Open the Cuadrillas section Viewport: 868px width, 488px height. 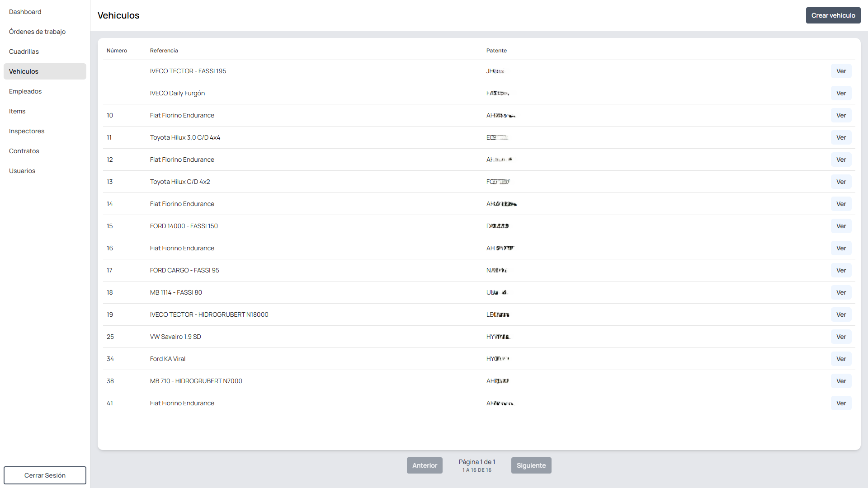pyautogui.click(x=45, y=52)
